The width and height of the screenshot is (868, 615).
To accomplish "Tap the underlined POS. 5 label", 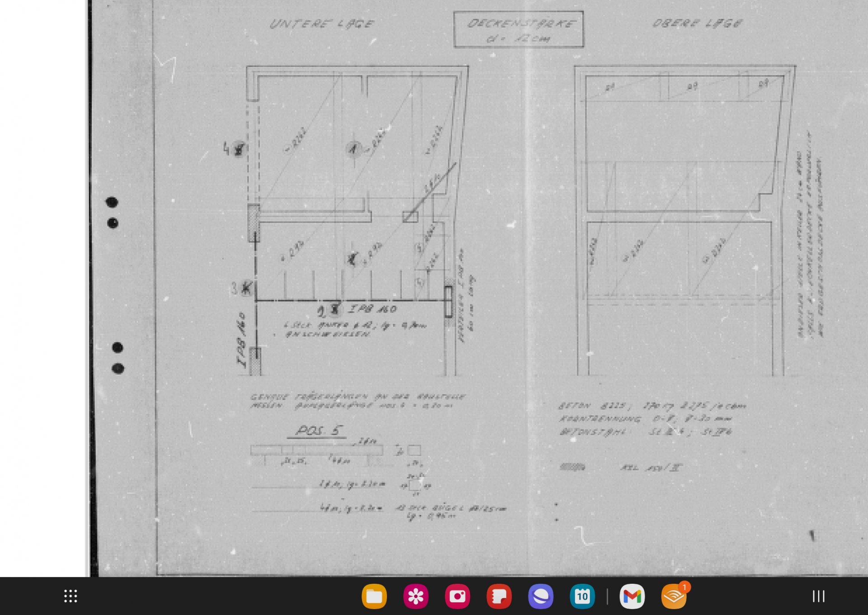I will (x=317, y=430).
